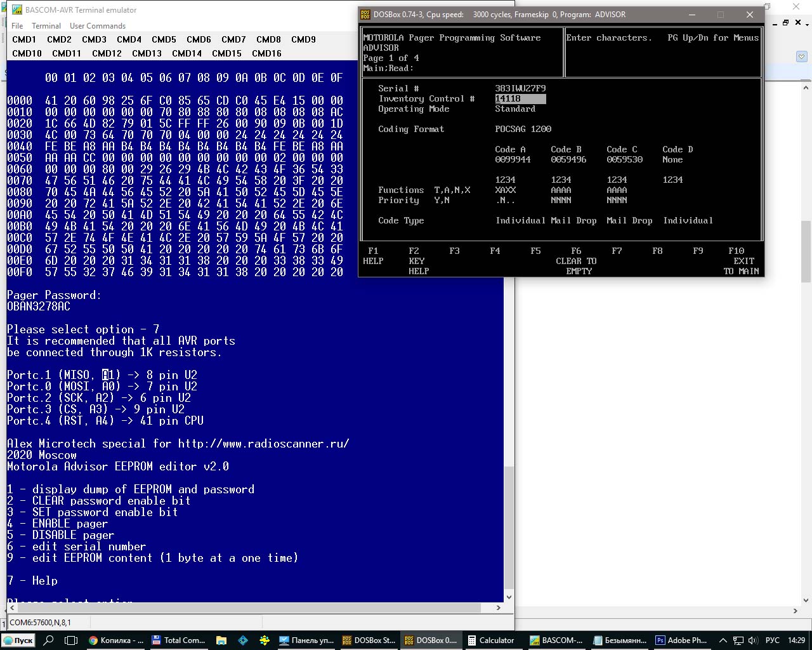Viewport: 812px width, 650px height.
Task: Open the Terminal menu
Action: pos(46,26)
